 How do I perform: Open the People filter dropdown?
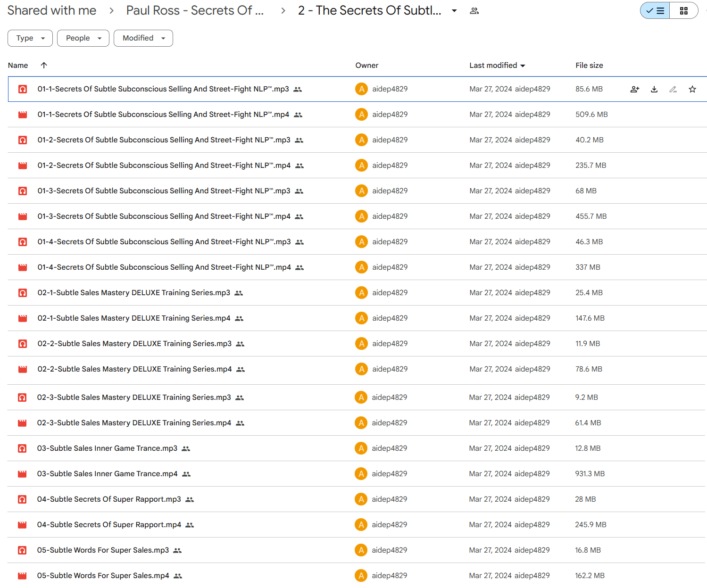pyautogui.click(x=83, y=38)
